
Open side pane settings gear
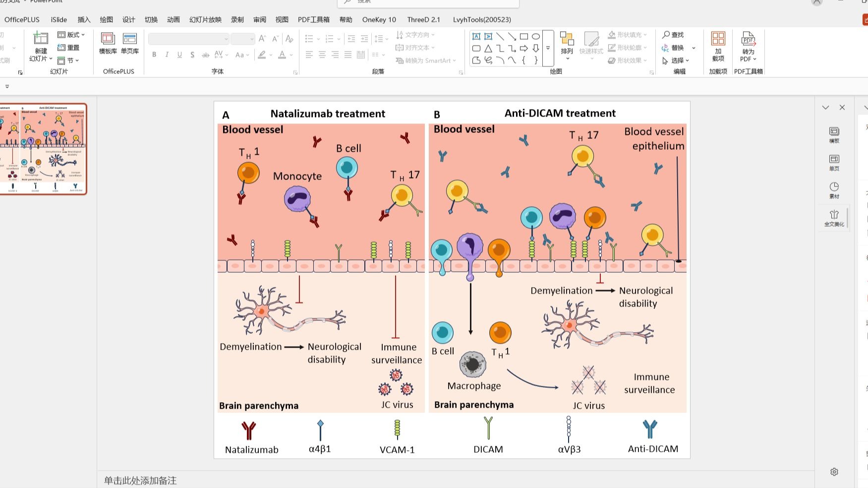click(834, 472)
